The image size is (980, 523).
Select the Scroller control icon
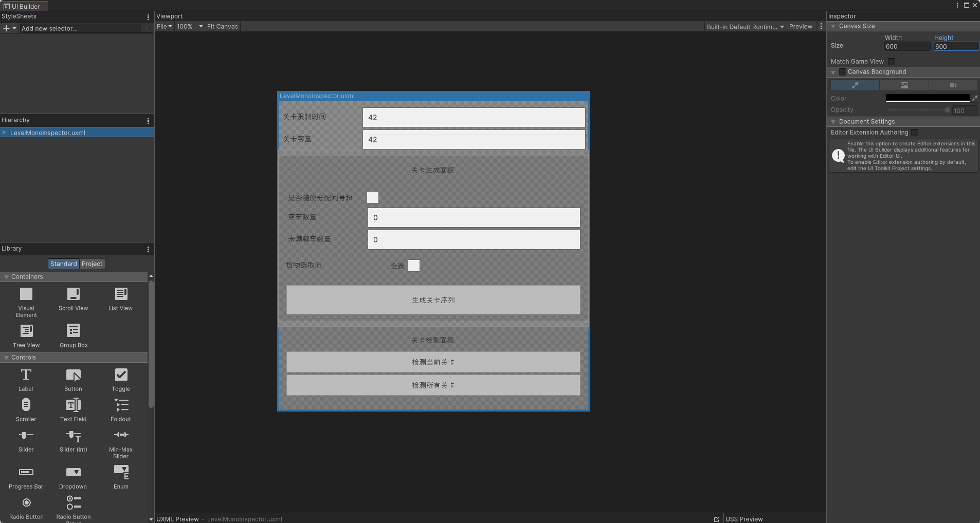pos(26,405)
